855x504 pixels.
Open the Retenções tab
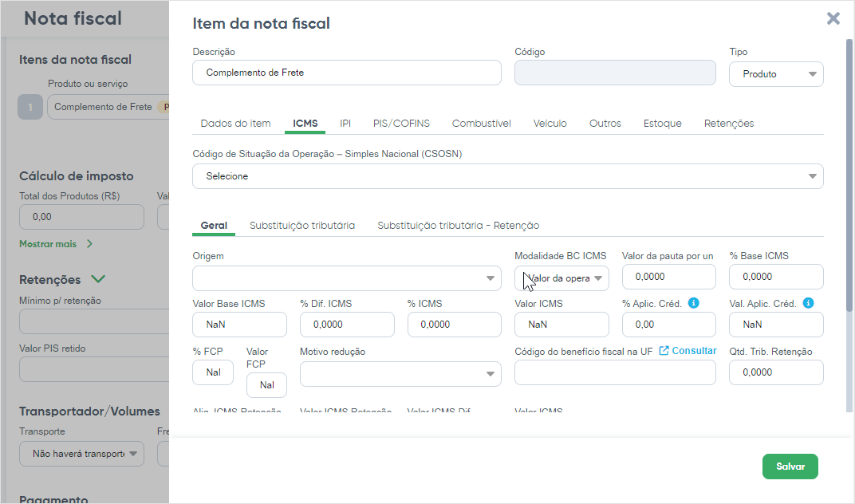728,124
